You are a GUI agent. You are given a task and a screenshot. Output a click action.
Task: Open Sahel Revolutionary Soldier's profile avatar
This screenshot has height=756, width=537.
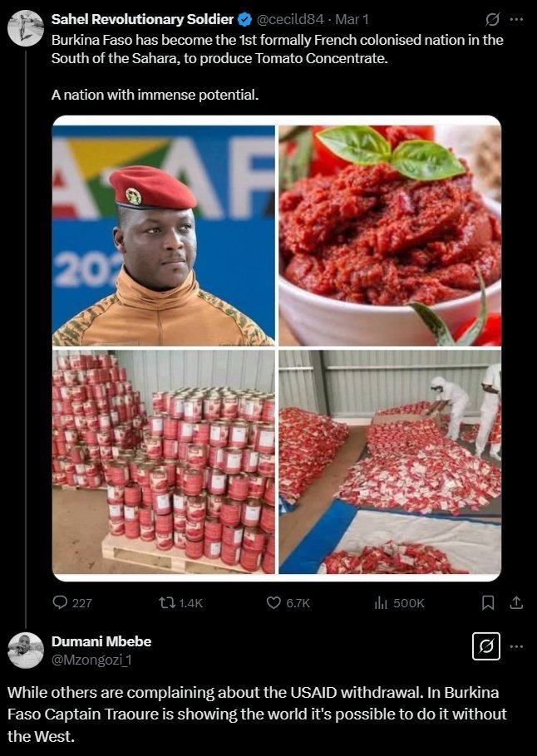pos(26,28)
